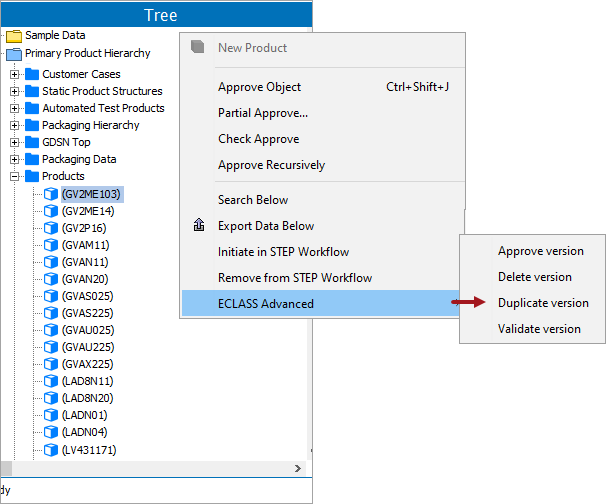Click the Sample Data folder icon
Viewport: 606px width, 504px height.
[14, 36]
